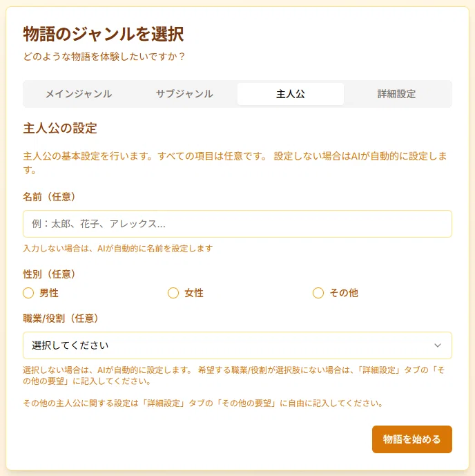The image size is (475, 476).
Task: Click the その他 label text
Action: tap(344, 293)
